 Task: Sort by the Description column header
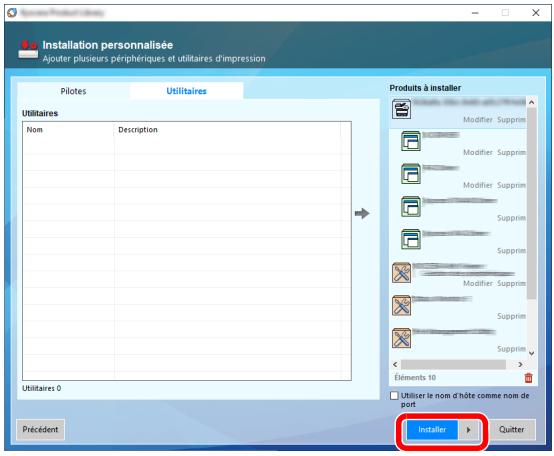(228, 130)
